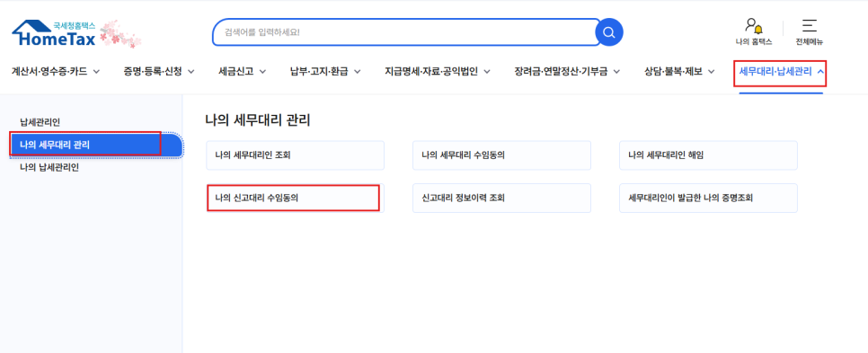868x353 pixels.
Task: Expand 상담·불복·제보 menu chevron
Action: coord(712,71)
